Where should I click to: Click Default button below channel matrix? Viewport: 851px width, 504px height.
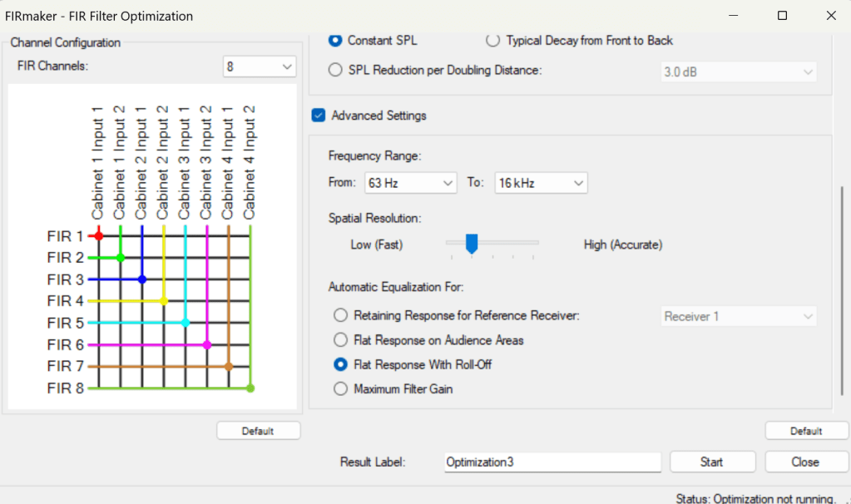(x=258, y=431)
